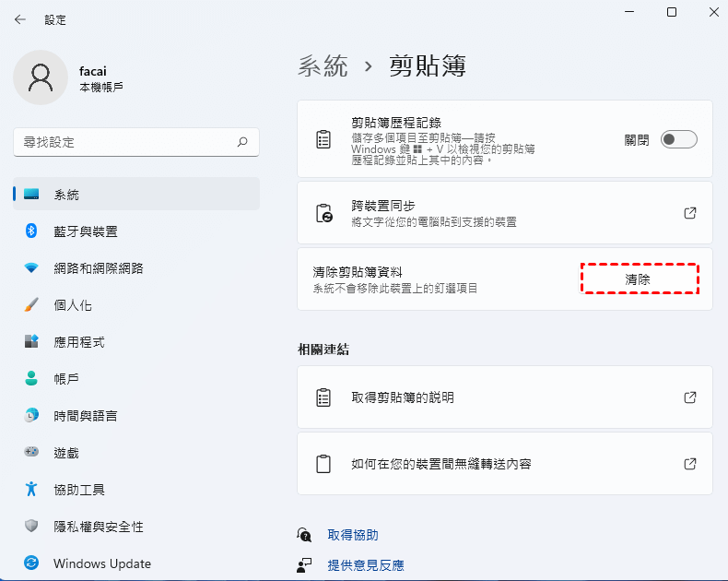Click the privacy shield icon
Viewport: 728px width, 581px height.
tap(31, 527)
